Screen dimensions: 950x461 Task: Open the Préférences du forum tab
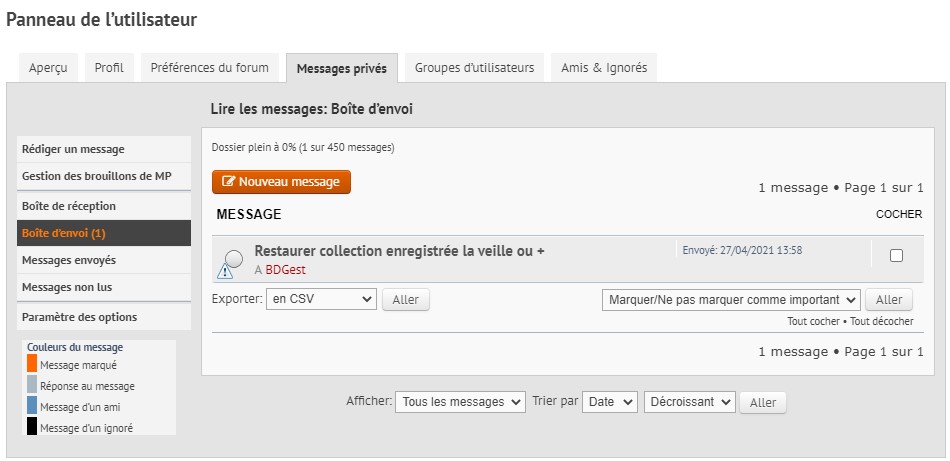pyautogui.click(x=209, y=68)
